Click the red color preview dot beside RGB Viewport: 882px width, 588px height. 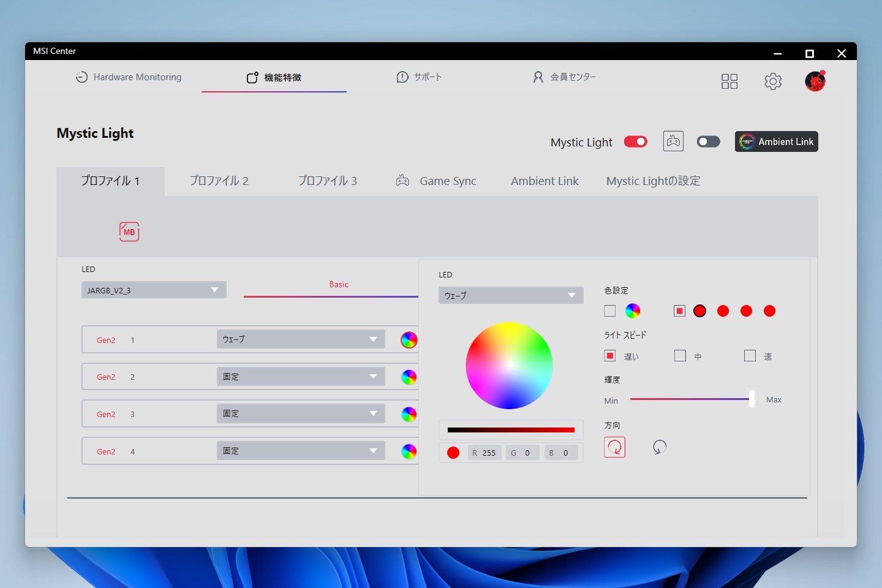453,453
